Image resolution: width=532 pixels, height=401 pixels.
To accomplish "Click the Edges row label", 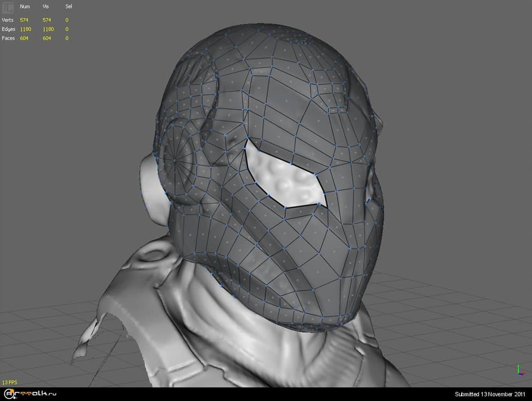I will (x=8, y=29).
